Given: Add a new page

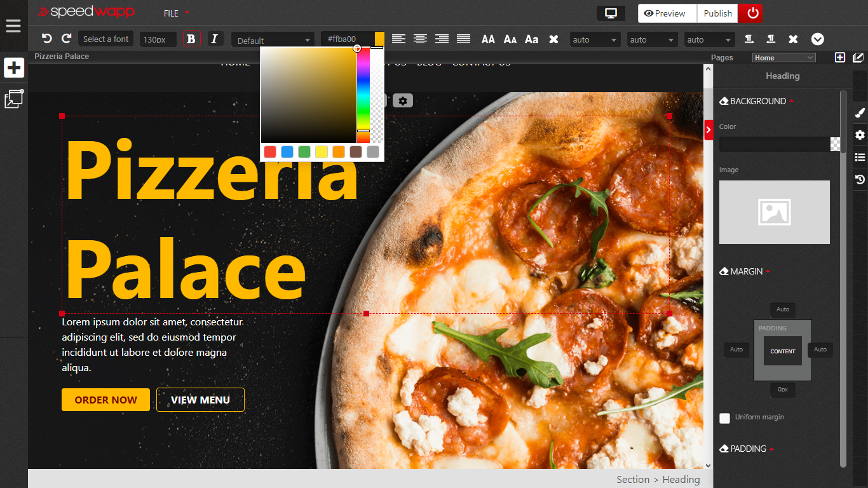Looking at the screenshot, I should click(x=840, y=57).
